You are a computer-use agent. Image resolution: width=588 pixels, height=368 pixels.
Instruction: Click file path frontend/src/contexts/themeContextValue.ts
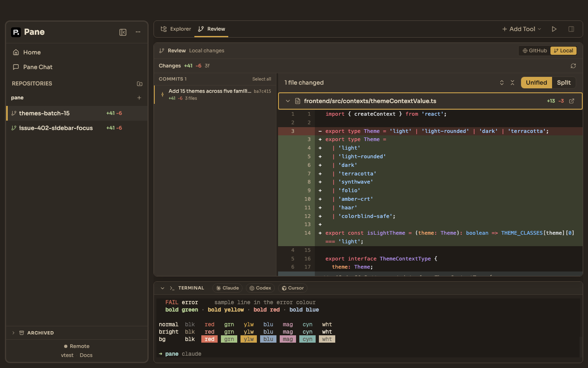click(x=370, y=101)
